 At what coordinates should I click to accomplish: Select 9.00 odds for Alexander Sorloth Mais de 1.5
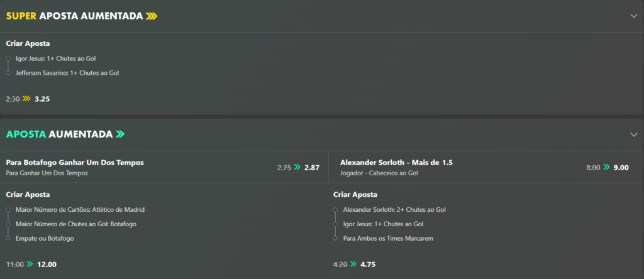pyautogui.click(x=621, y=167)
